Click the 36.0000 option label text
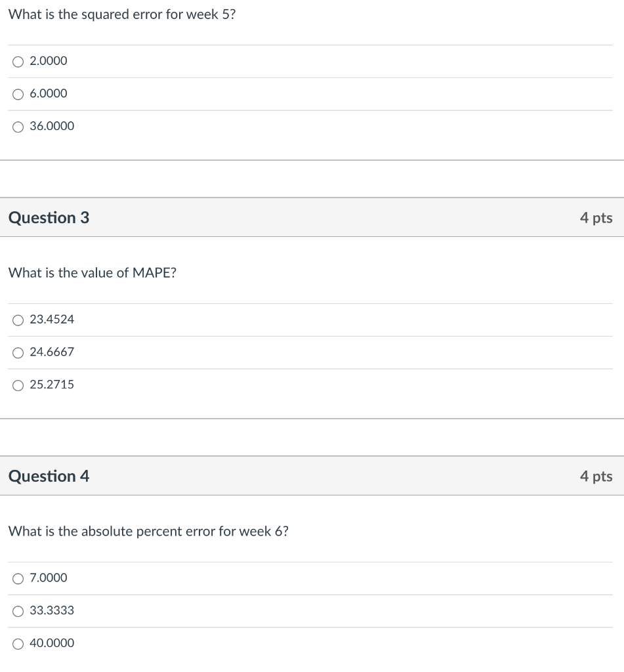The width and height of the screenshot is (624, 672). [52, 126]
